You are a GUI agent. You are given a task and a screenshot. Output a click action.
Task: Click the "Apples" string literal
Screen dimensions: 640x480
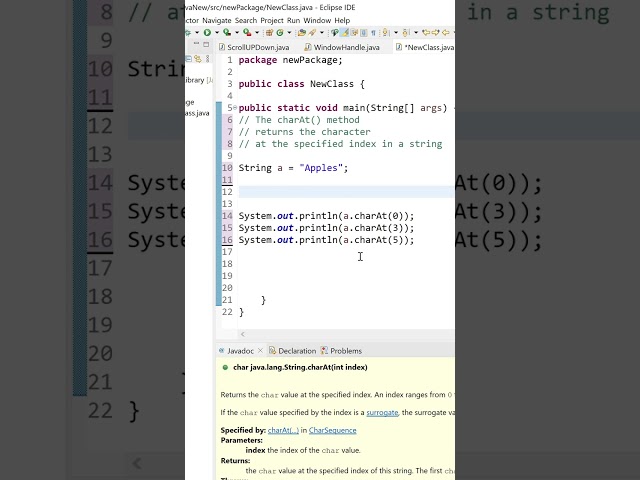(x=321, y=168)
